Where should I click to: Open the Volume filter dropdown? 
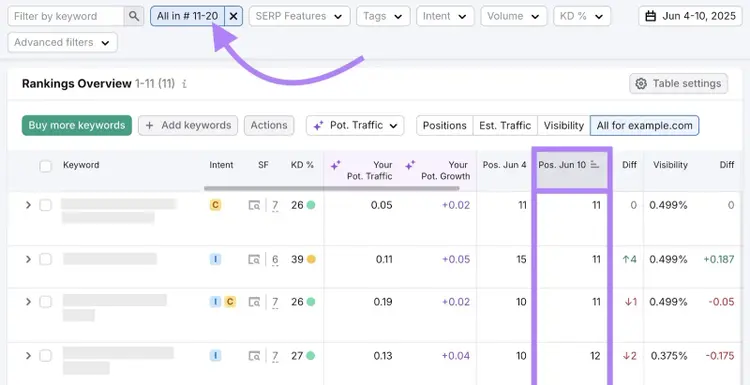pyautogui.click(x=514, y=16)
